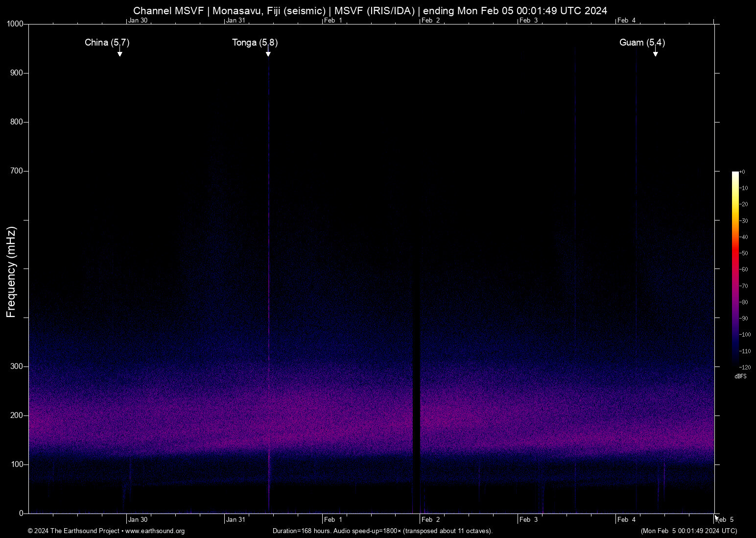Click the -60 level on the colorbar scale
This screenshot has width=756, height=538.
pyautogui.click(x=743, y=269)
